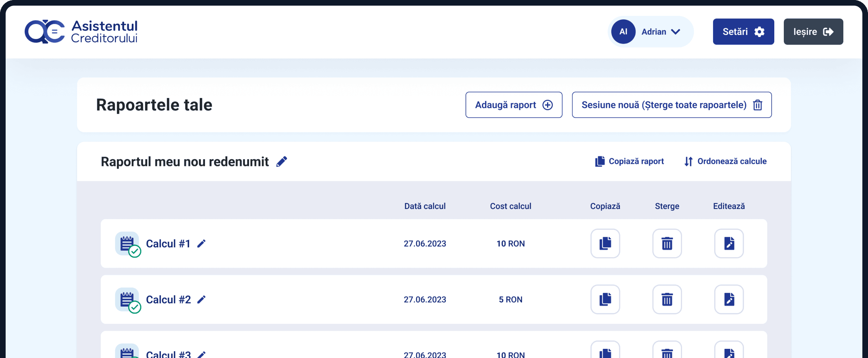The width and height of the screenshot is (868, 358).
Task: Edit Calcul #2 with document icon
Action: click(729, 300)
